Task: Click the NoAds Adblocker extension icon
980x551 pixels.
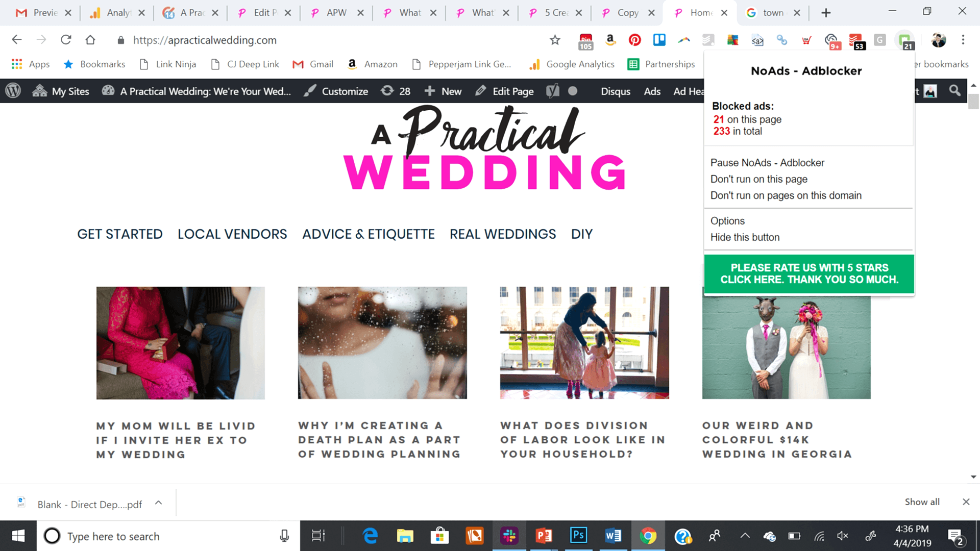Action: (905, 41)
